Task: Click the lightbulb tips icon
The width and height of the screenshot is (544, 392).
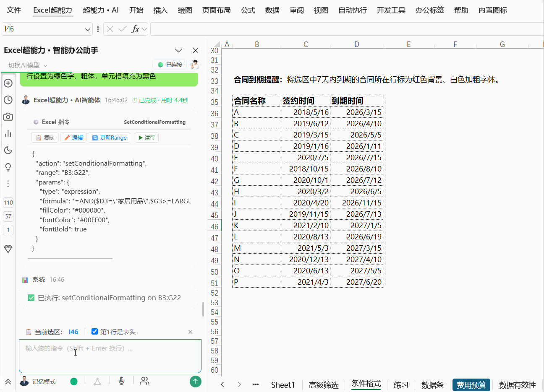Action: 8,167
